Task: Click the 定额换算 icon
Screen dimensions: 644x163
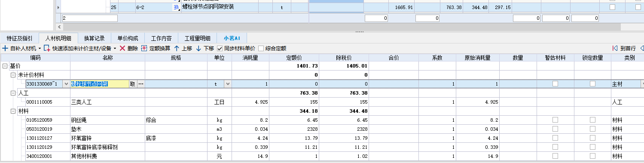Action: (x=144, y=49)
